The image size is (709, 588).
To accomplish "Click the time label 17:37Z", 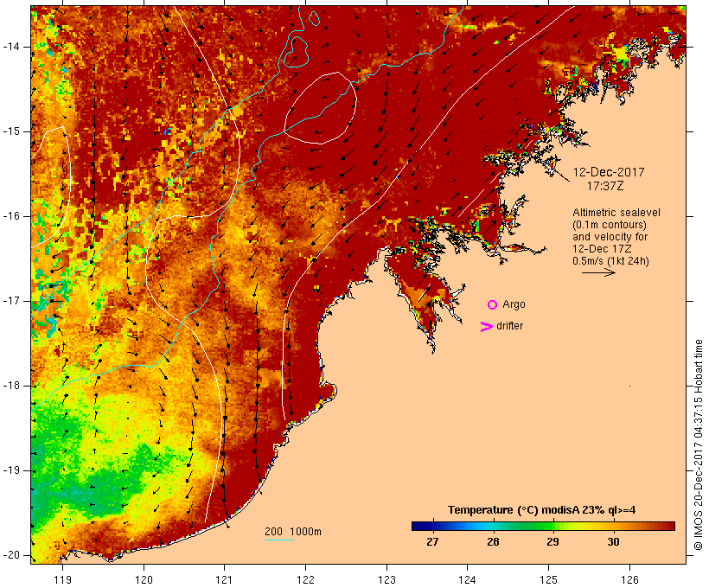I will (x=605, y=186).
